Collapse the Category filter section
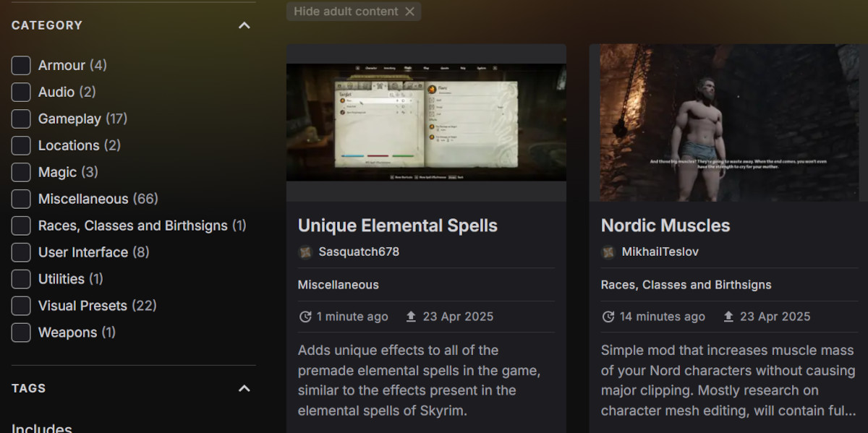Screen dimensions: 868x433 point(244,25)
